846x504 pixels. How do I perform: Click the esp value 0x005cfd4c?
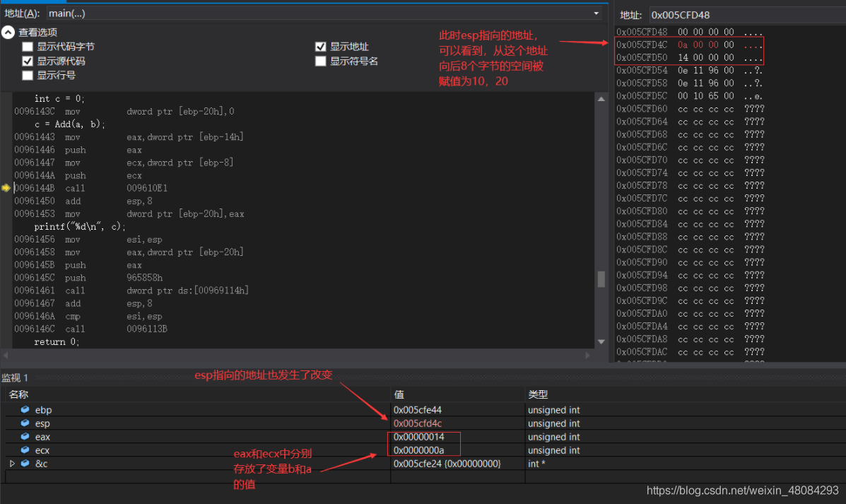pyautogui.click(x=418, y=423)
